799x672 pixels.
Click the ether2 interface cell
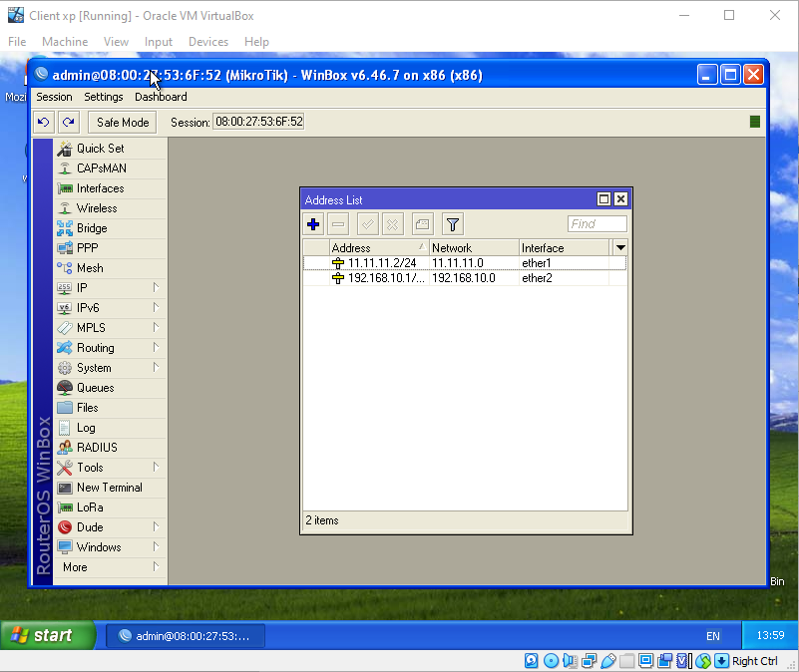click(565, 278)
